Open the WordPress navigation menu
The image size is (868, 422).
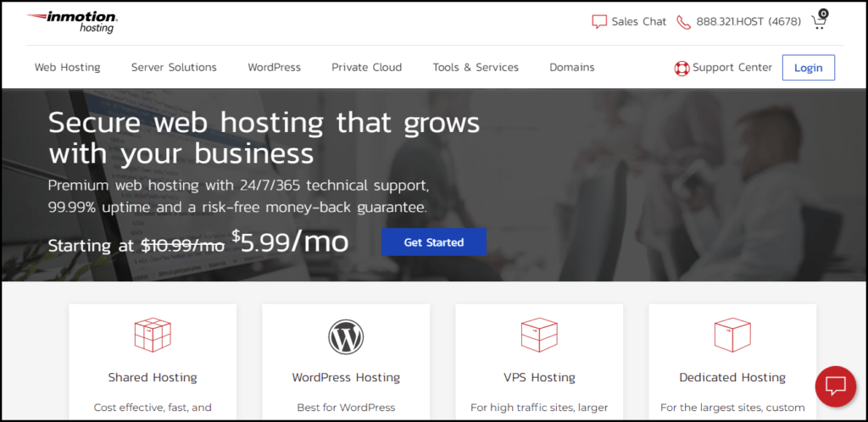pyautogui.click(x=274, y=68)
